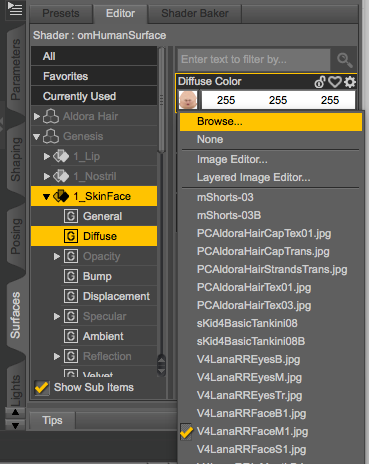Show the All filter category
The height and width of the screenshot is (464, 369).
pos(94,56)
